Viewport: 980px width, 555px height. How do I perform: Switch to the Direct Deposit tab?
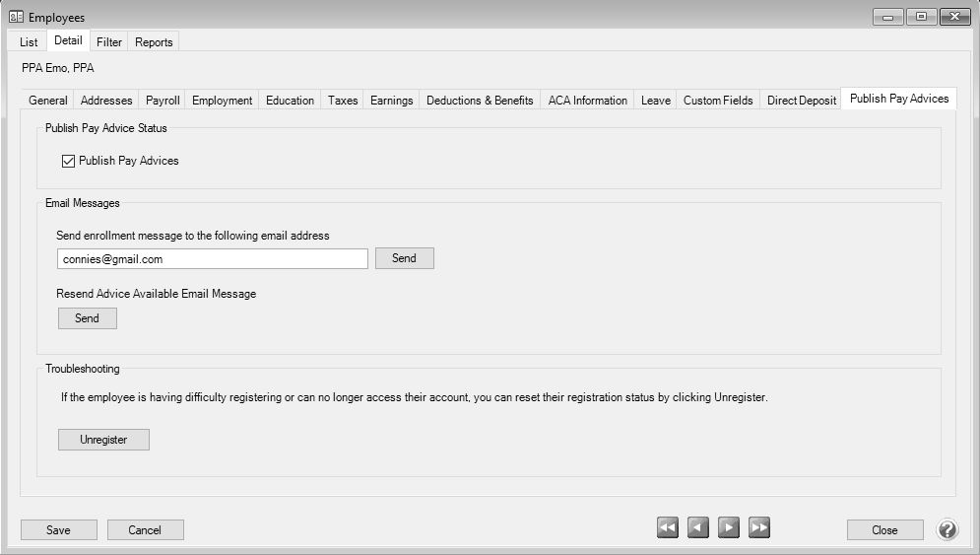pyautogui.click(x=802, y=101)
